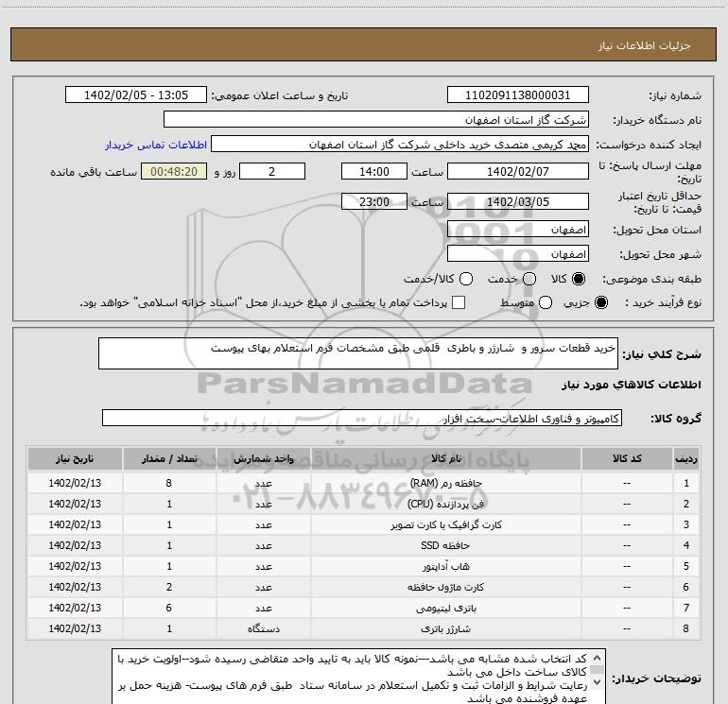Check the اسناد خزانه اسلامی payment checkbox
Viewport: 728px width, 704px height.
(459, 302)
